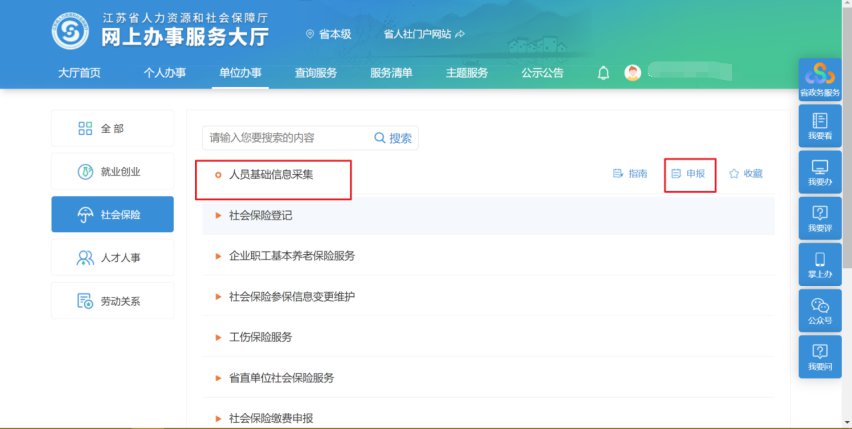Viewport: 852px width, 429px height.
Task: Expand 企业职工基本养老保险服务 section
Action: coord(291,256)
